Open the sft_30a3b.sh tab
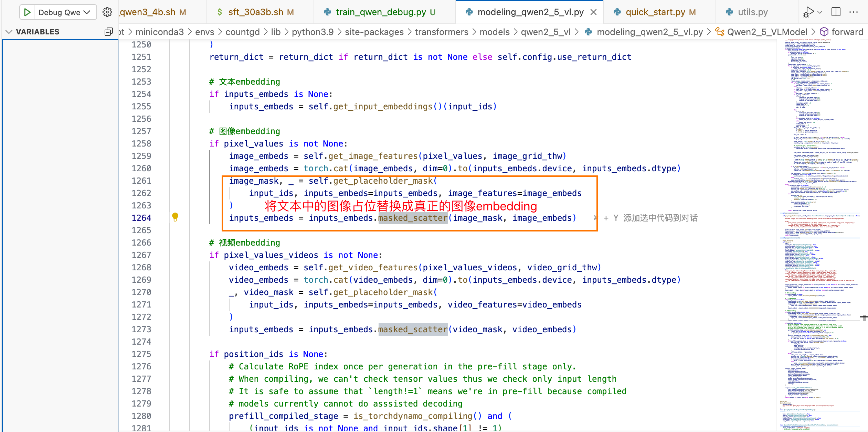The height and width of the screenshot is (432, 868). pyautogui.click(x=255, y=12)
